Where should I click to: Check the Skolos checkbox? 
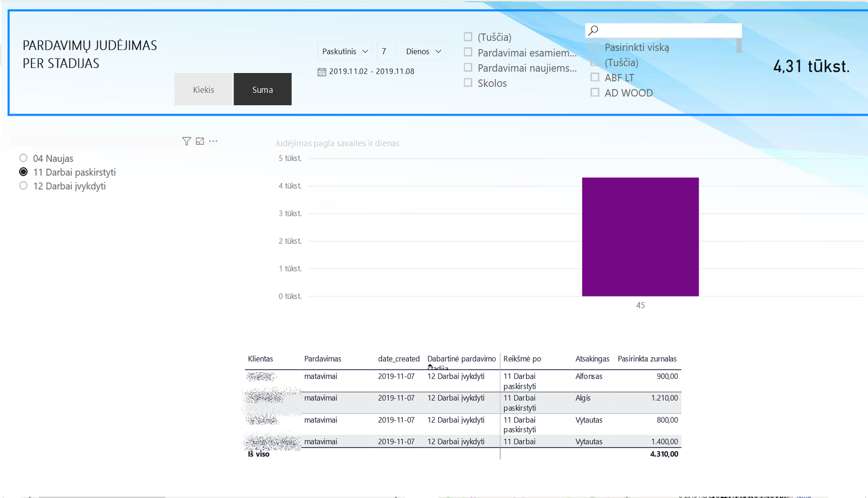468,82
